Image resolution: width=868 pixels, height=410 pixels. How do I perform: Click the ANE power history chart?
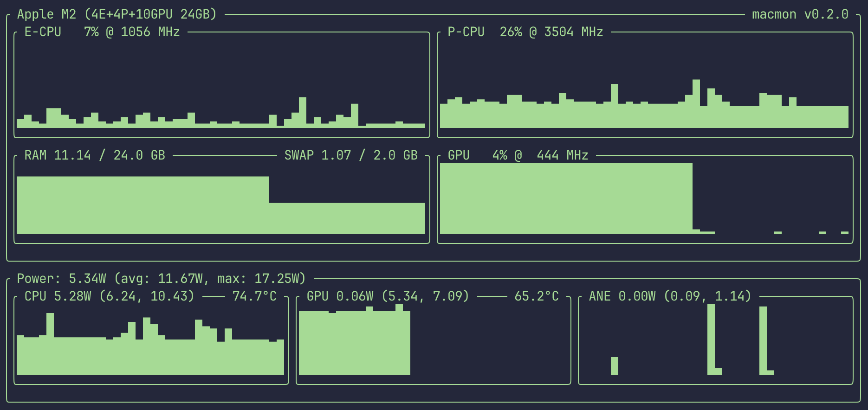(x=715, y=340)
